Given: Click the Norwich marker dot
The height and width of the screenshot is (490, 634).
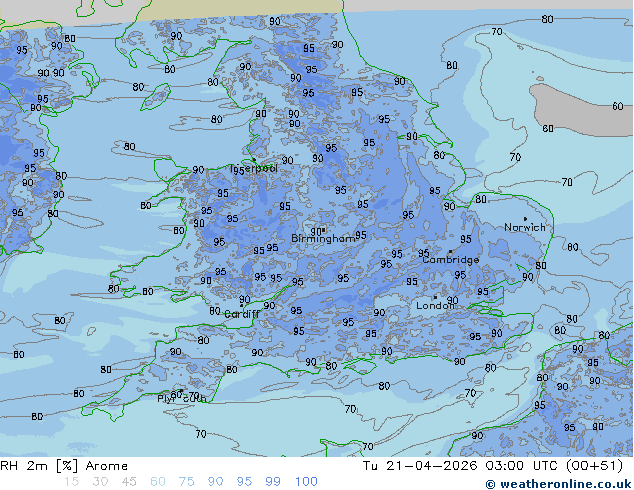Looking at the screenshot, I should [x=525, y=219].
